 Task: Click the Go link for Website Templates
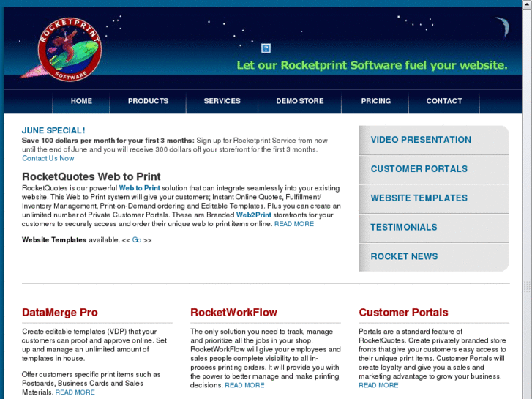(x=137, y=240)
